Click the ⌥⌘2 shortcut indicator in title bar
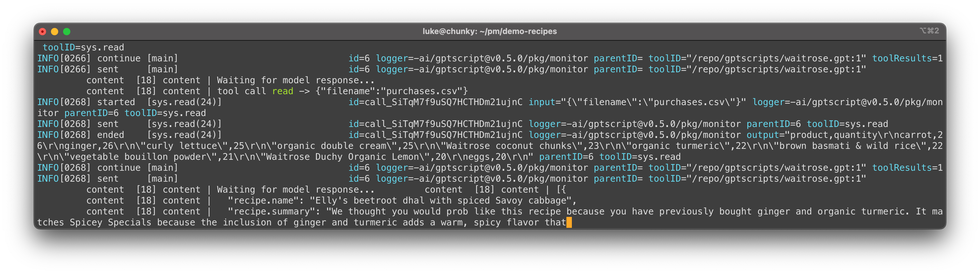This screenshot has height=274, width=980. coord(929,31)
